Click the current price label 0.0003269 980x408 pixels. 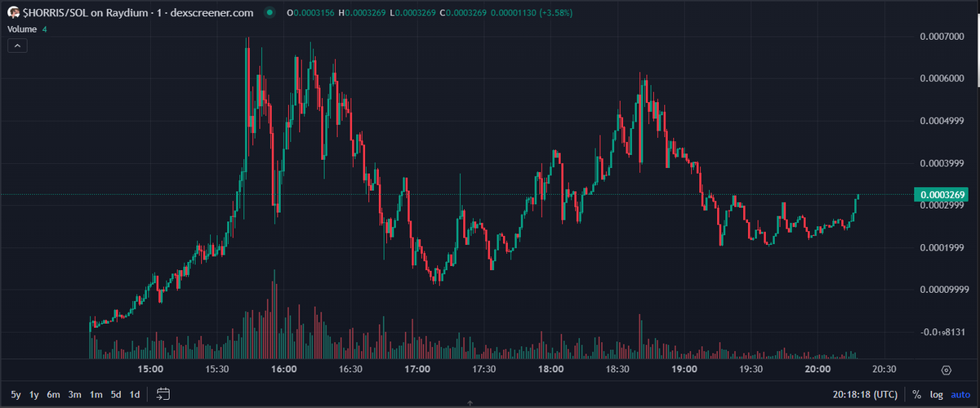(943, 194)
